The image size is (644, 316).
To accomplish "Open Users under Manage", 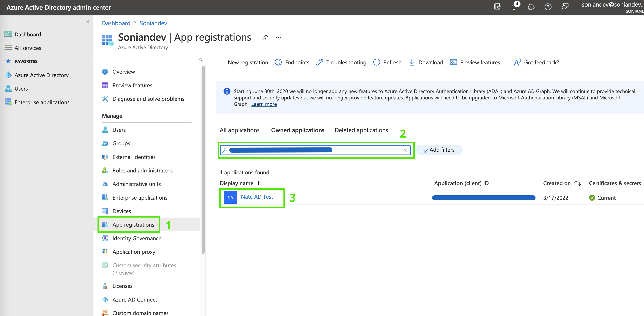I will coord(114,130).
